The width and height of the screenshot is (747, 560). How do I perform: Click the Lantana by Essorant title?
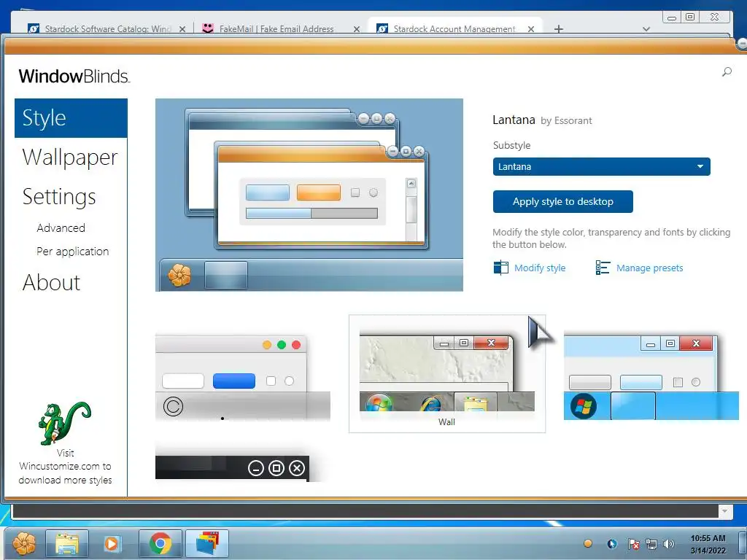click(542, 120)
